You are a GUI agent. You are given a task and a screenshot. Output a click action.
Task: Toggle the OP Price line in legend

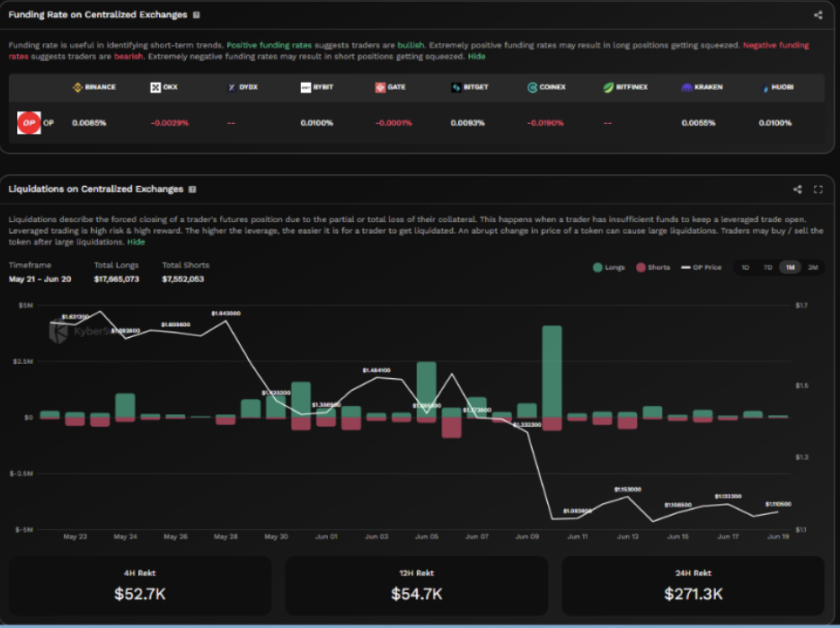(701, 268)
